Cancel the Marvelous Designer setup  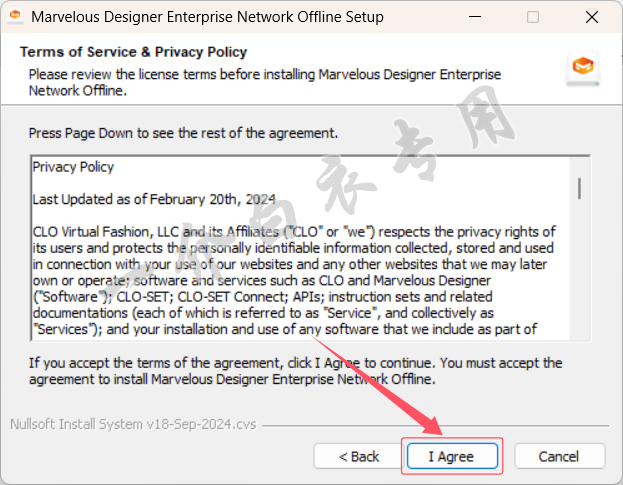click(559, 456)
